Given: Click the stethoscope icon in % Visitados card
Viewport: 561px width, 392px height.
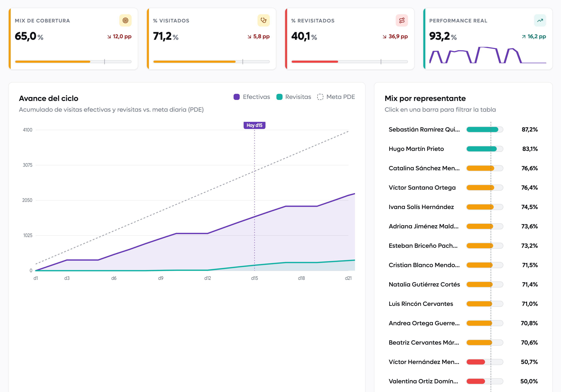Looking at the screenshot, I should (263, 21).
